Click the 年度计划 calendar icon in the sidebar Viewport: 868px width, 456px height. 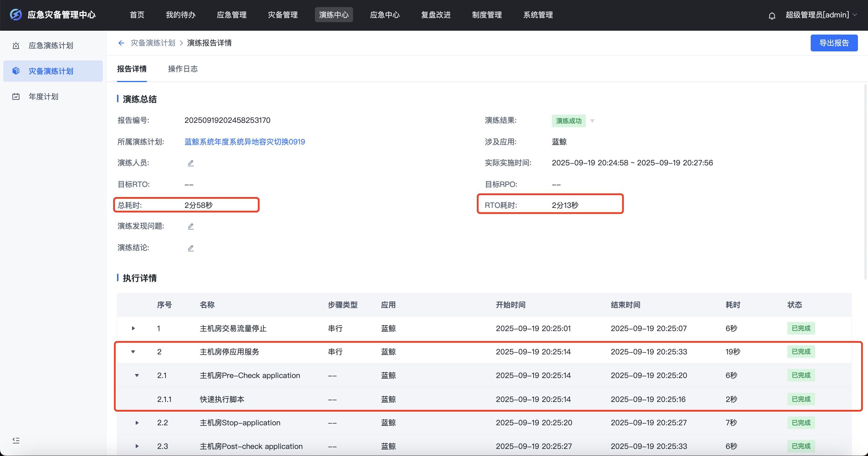pos(16,97)
